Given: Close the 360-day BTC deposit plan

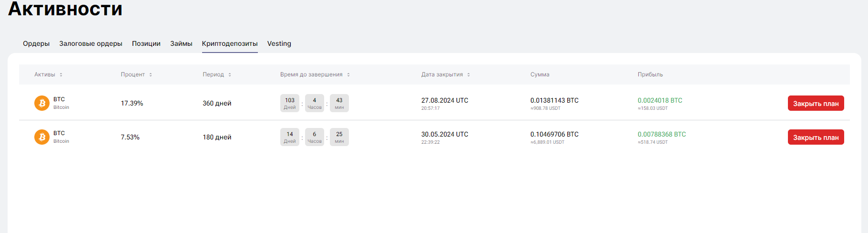Looking at the screenshot, I should click(x=816, y=103).
